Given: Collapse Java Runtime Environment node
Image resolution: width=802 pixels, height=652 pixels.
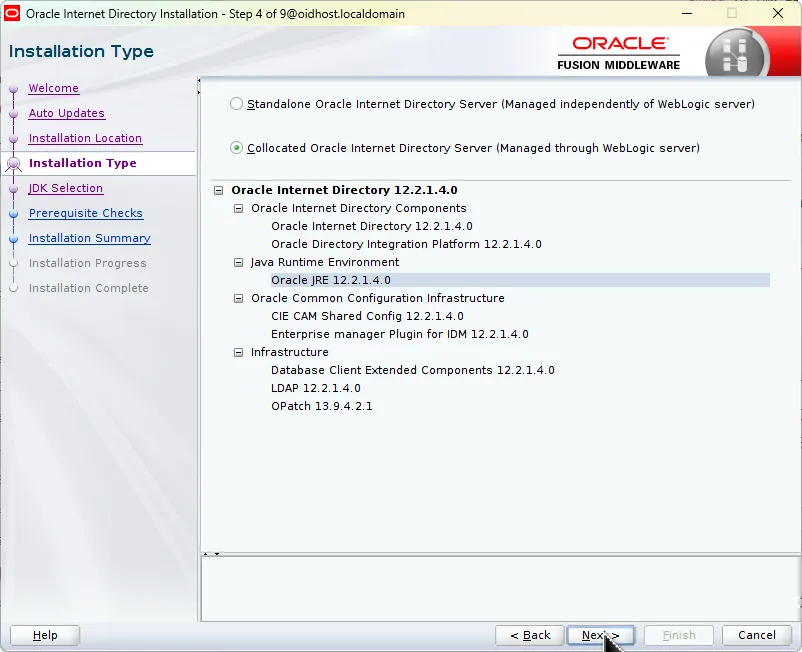Looking at the screenshot, I should 238,262.
